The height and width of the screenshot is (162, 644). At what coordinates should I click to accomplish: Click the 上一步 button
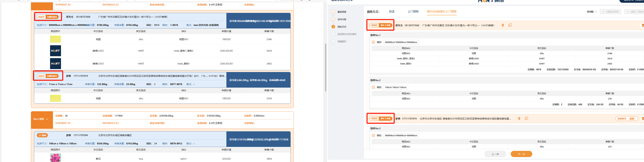(x=495, y=154)
